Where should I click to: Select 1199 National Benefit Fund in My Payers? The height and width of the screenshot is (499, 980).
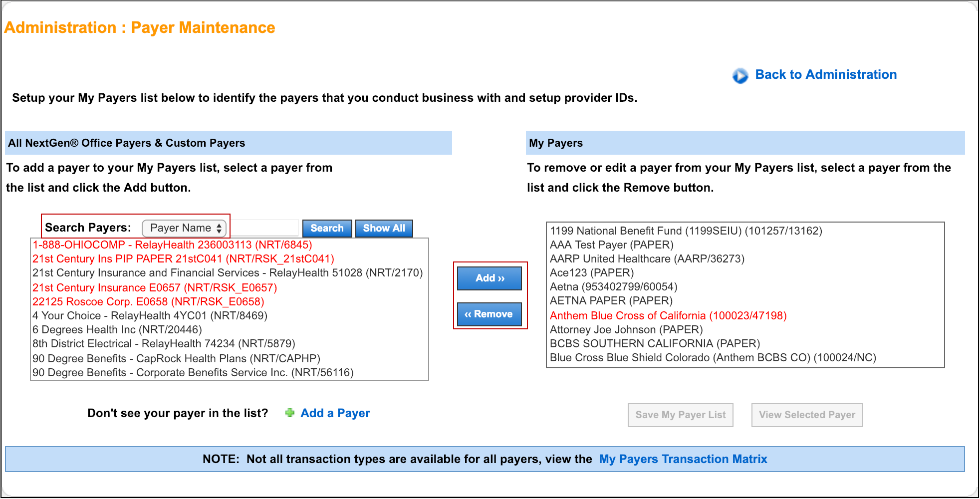point(745,231)
